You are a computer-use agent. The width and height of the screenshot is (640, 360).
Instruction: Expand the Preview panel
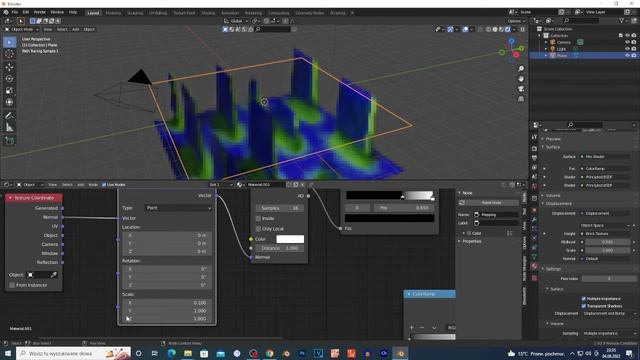tap(552, 139)
